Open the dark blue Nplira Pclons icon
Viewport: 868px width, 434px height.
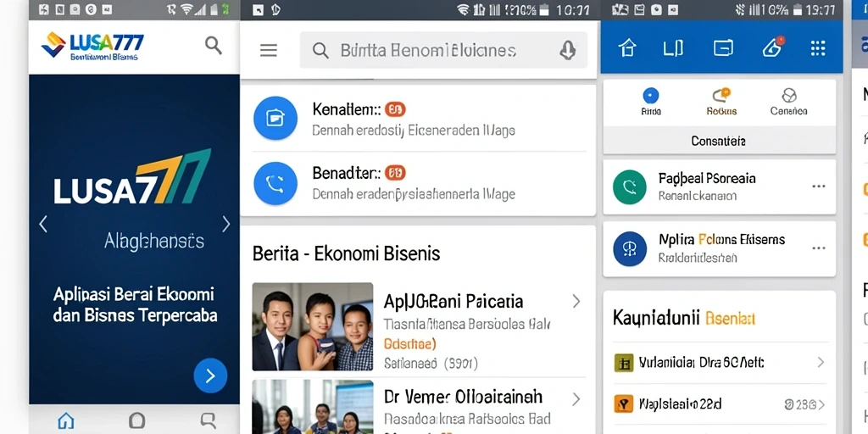tap(630, 248)
